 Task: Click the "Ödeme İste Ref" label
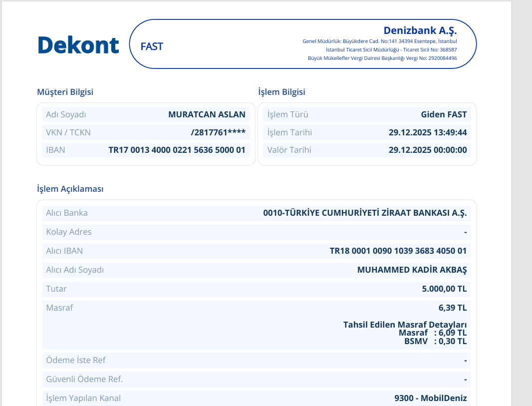pyautogui.click(x=76, y=360)
